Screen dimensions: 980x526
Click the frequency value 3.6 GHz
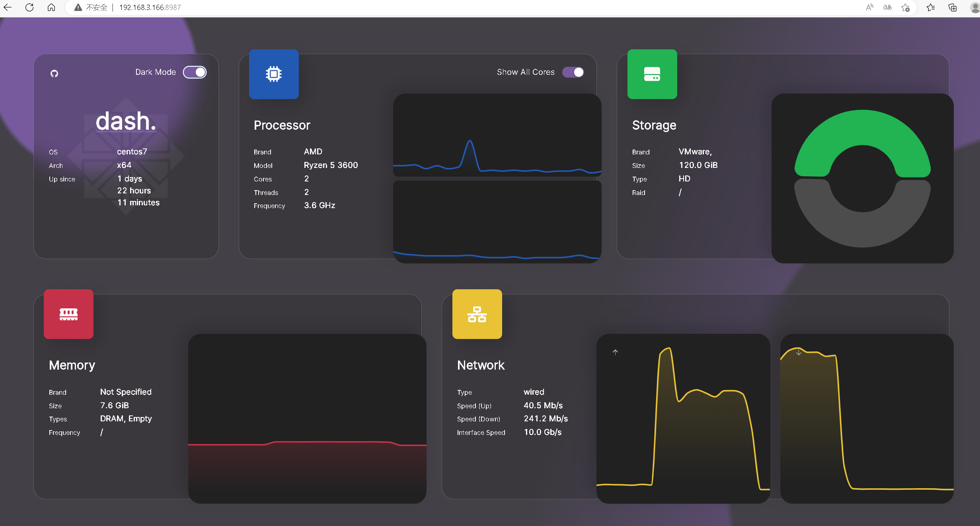tap(320, 205)
